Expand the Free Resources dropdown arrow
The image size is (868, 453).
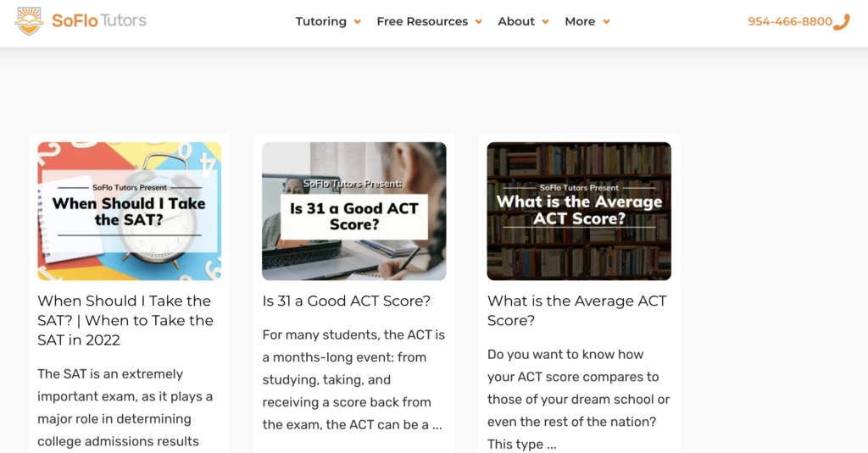tap(478, 22)
